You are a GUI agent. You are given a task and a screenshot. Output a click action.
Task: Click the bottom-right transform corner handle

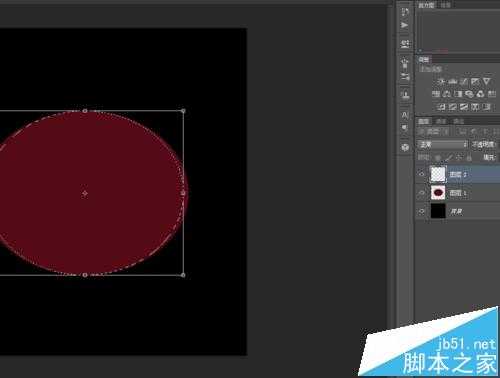pyautogui.click(x=183, y=275)
